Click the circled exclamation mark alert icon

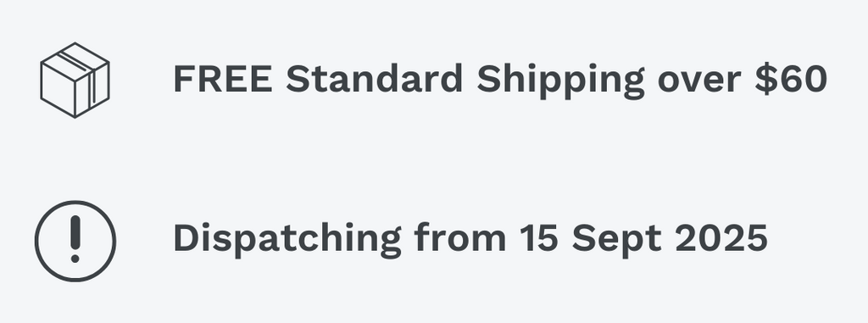click(75, 241)
